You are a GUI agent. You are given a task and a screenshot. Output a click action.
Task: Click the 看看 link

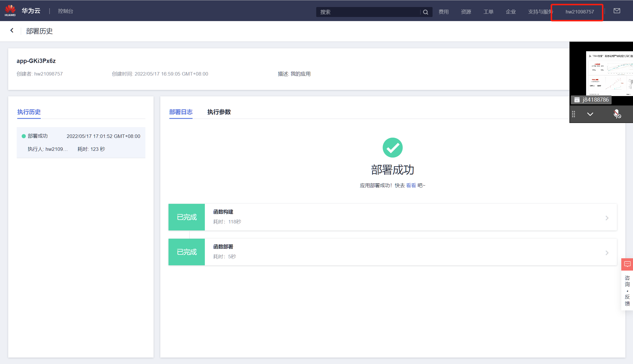point(411,185)
